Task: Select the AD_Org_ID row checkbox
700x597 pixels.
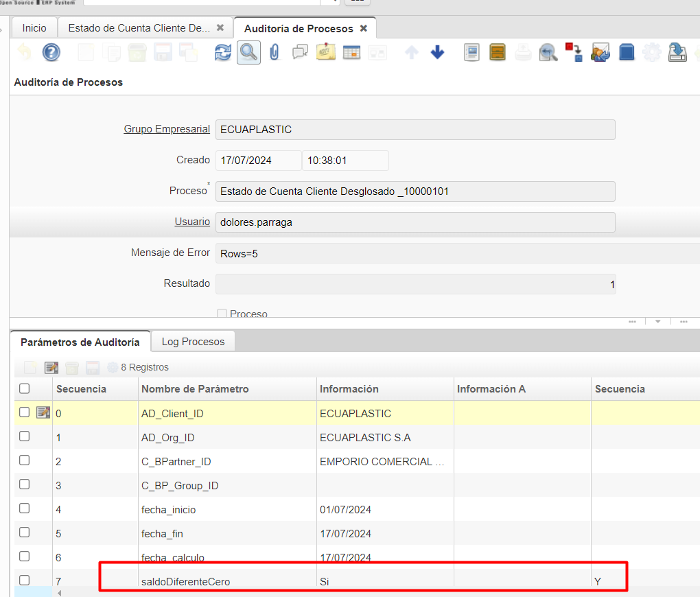Action: 25,436
